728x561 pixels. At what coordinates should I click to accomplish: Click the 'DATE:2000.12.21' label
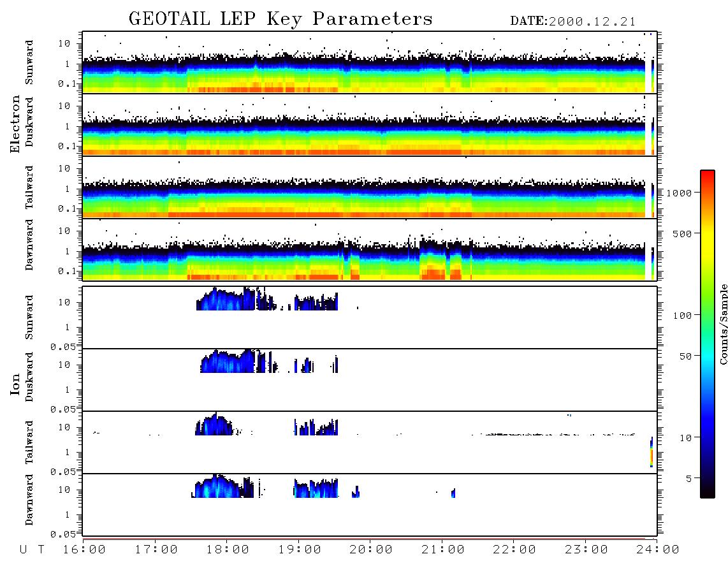(x=572, y=22)
